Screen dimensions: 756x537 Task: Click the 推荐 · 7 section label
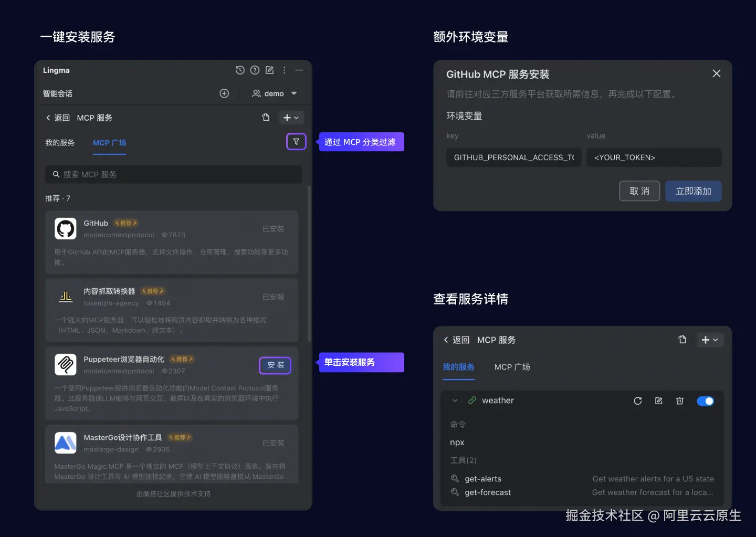(x=58, y=198)
